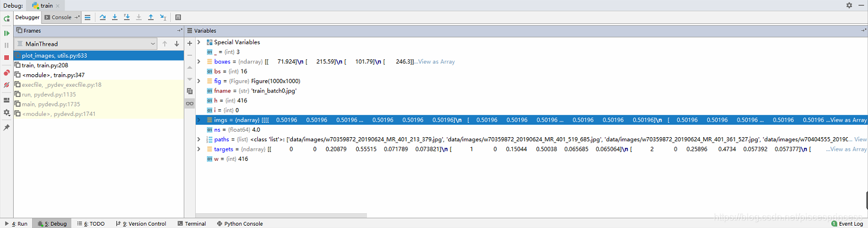The width and height of the screenshot is (868, 228).
Task: Select frame execfile, _pydev_execfile.py:18
Action: 98,84
